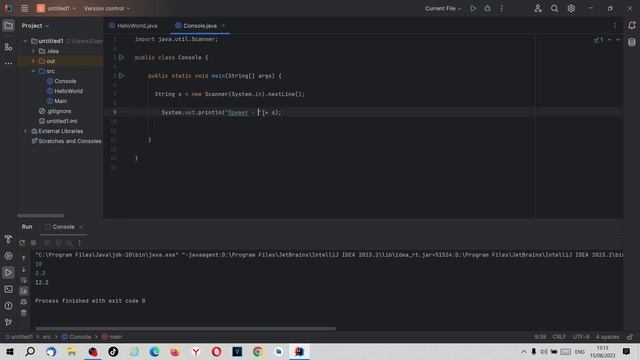Open more run actions menu in title bar
The image size is (640, 360).
pyautogui.click(x=502, y=8)
